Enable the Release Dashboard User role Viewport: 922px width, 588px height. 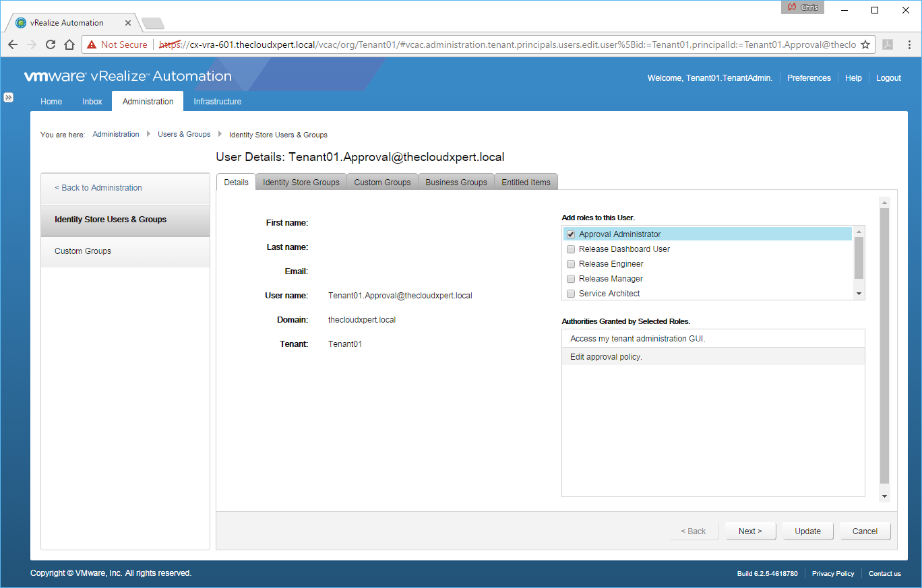point(571,249)
